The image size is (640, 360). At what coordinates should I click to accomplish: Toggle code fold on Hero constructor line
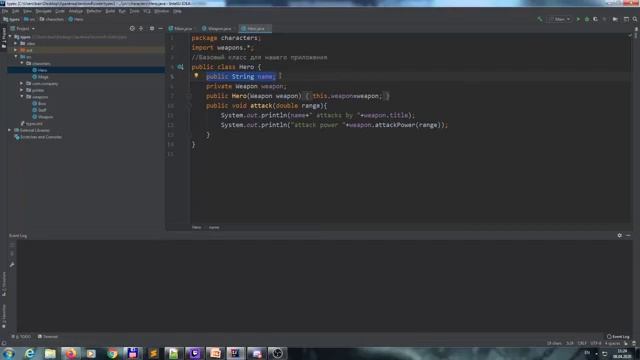point(189,96)
